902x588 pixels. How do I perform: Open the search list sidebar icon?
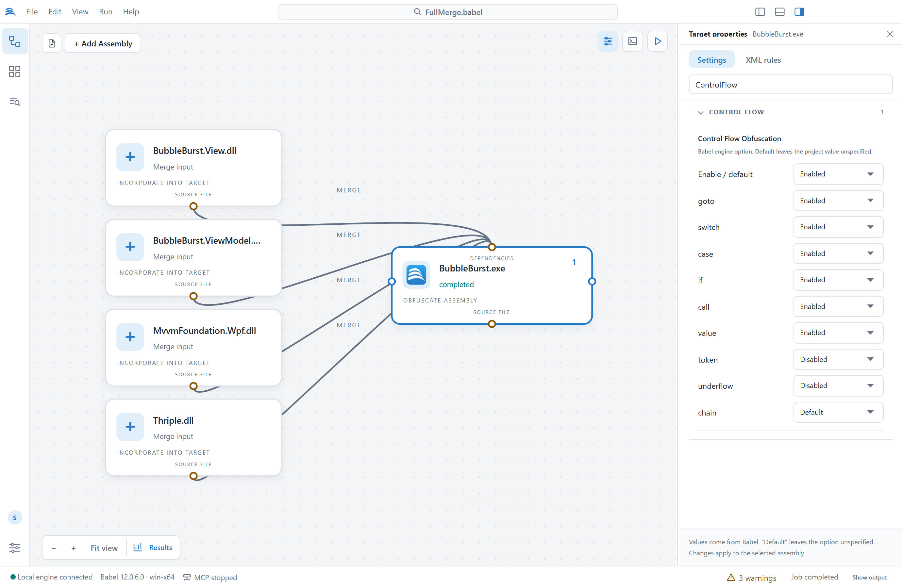pyautogui.click(x=15, y=102)
